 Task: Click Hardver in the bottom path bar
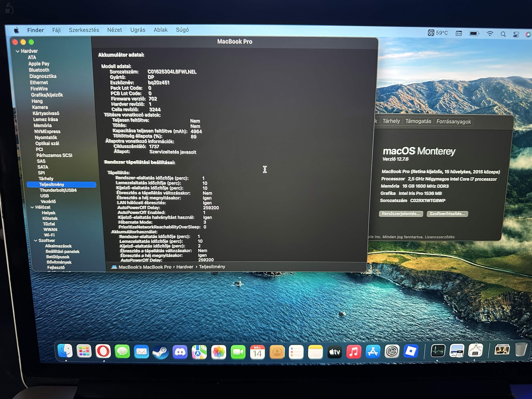point(185,267)
